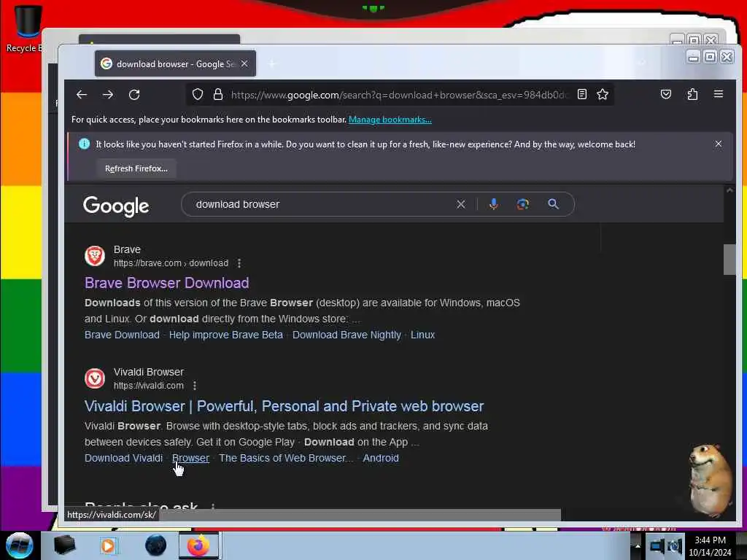Click the Vivaldi favicon in results
The image size is (747, 560).
(x=95, y=378)
